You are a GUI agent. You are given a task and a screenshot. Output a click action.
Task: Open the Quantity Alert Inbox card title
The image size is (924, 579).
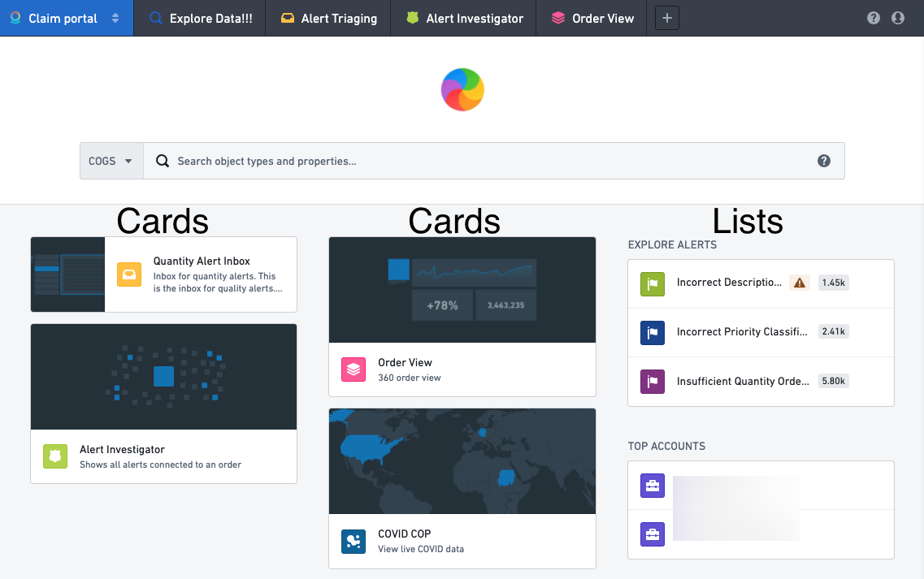coord(202,261)
